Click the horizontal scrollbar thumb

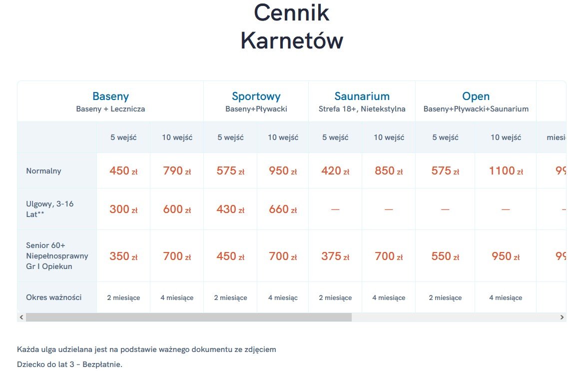[x=189, y=317]
